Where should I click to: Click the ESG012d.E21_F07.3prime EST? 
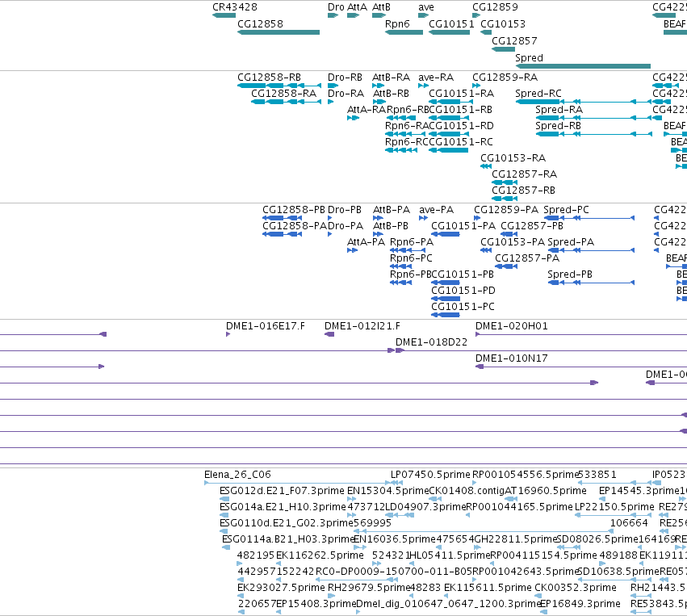pos(224,500)
